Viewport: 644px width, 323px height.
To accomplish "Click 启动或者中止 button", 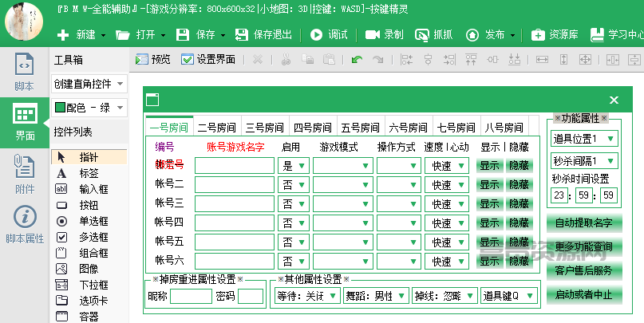I will (x=584, y=294).
